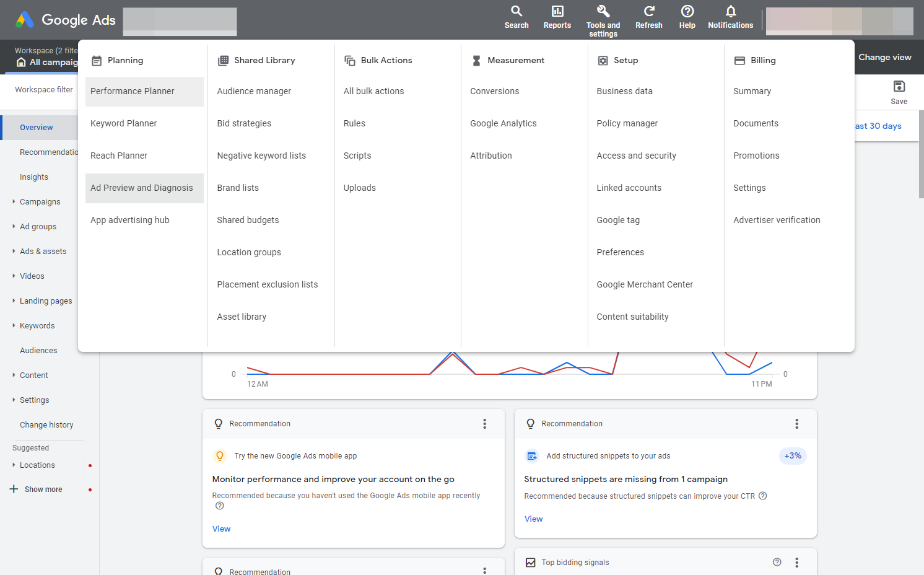Screen dimensions: 924x575
Task: Expand the Campaigns sidebar section
Action: (14, 201)
